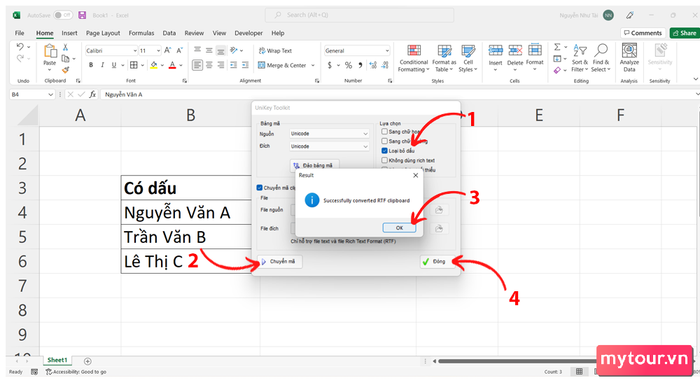
Task: Open the font name Calibri dropdown
Action: click(x=135, y=51)
